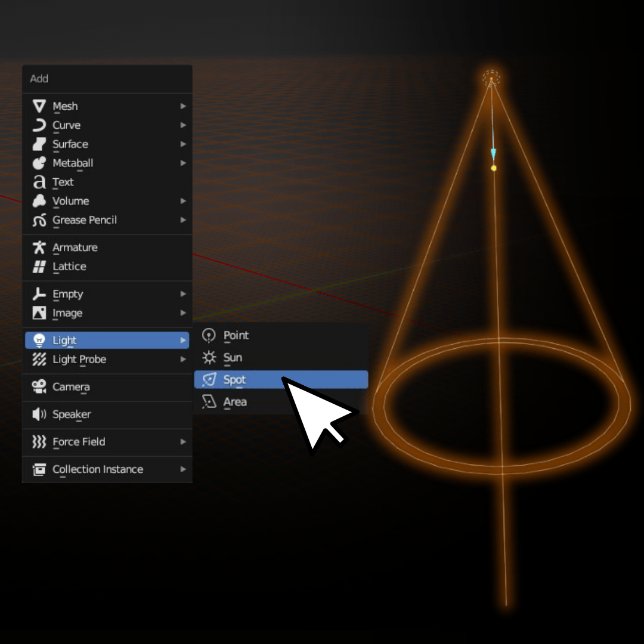Viewport: 644px width, 644px height.
Task: Click the Light Probe icon
Action: (39, 360)
